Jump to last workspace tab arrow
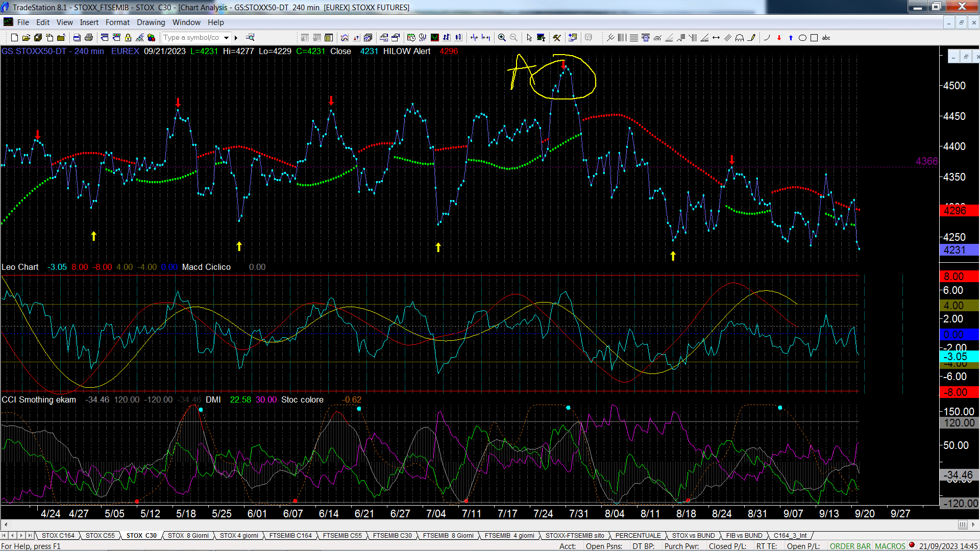This screenshot has width=980, height=551. tap(30, 535)
